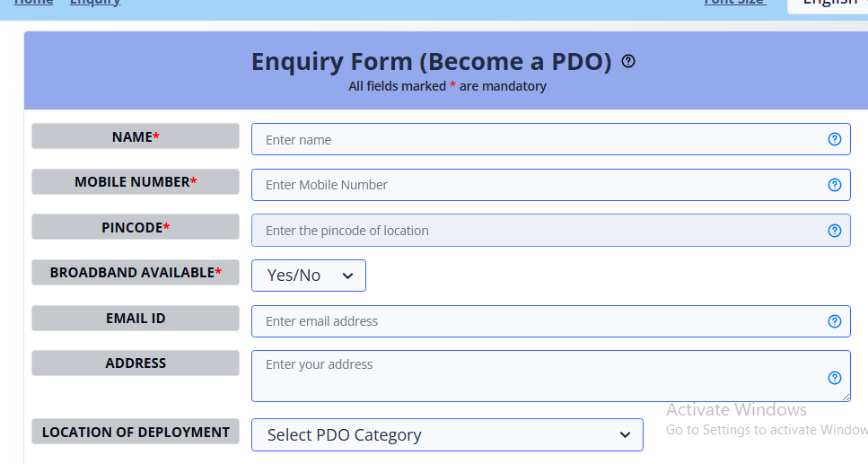Click help icon in Email address field
This screenshot has height=464, width=868.
coord(834,321)
